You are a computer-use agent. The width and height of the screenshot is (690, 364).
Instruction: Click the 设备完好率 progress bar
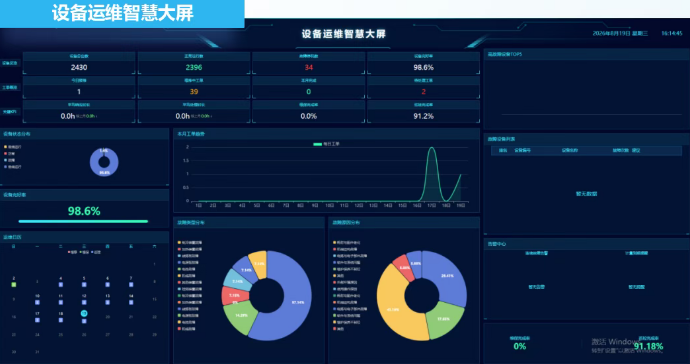click(x=83, y=221)
